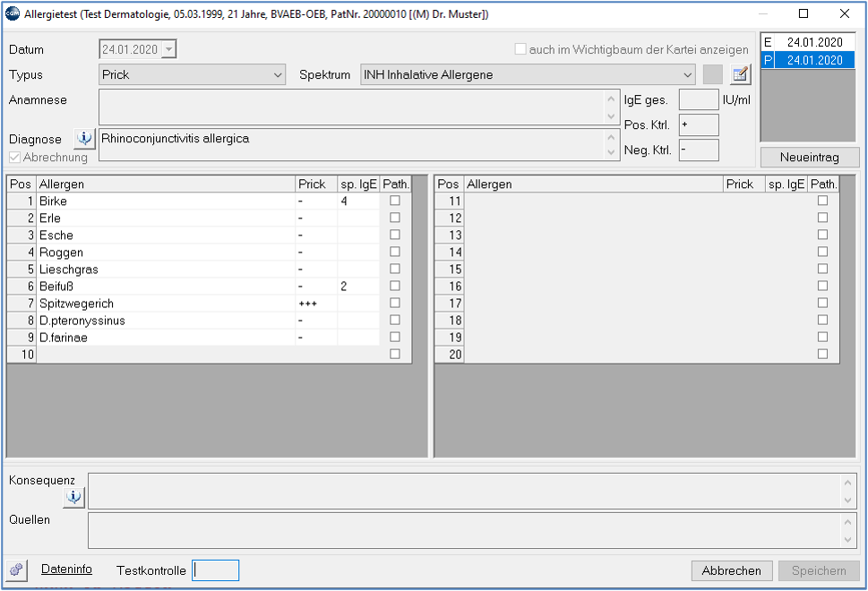Open the Typus Prick dropdown

pos(278,74)
